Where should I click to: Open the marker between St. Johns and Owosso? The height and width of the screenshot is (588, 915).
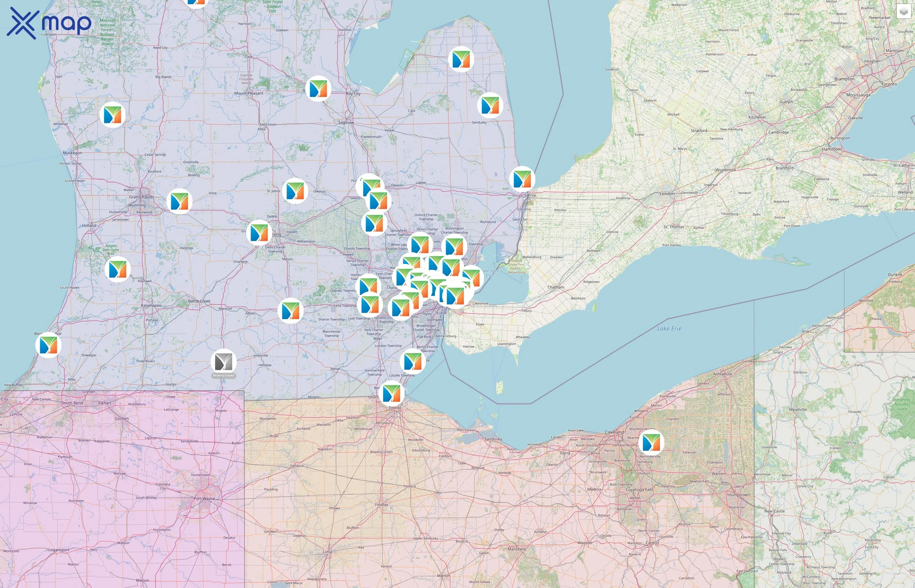point(295,191)
